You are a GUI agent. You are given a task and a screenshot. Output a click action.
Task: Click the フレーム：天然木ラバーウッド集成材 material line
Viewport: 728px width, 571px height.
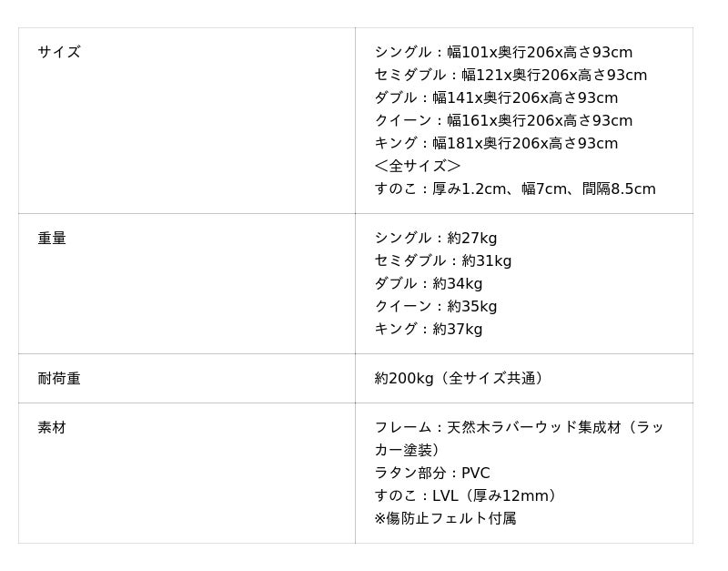(519, 428)
